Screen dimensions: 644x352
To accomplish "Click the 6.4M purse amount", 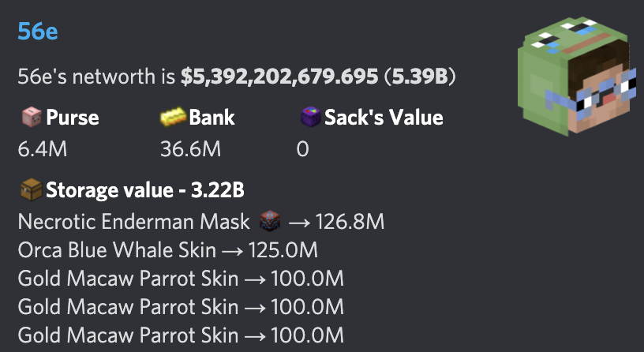I will pos(43,148).
